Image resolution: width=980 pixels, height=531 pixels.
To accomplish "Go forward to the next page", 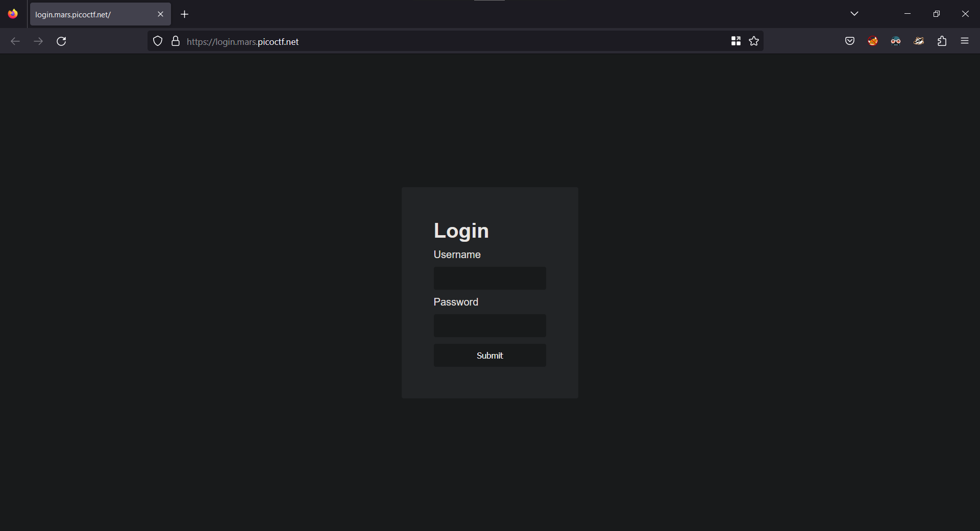I will 38,41.
